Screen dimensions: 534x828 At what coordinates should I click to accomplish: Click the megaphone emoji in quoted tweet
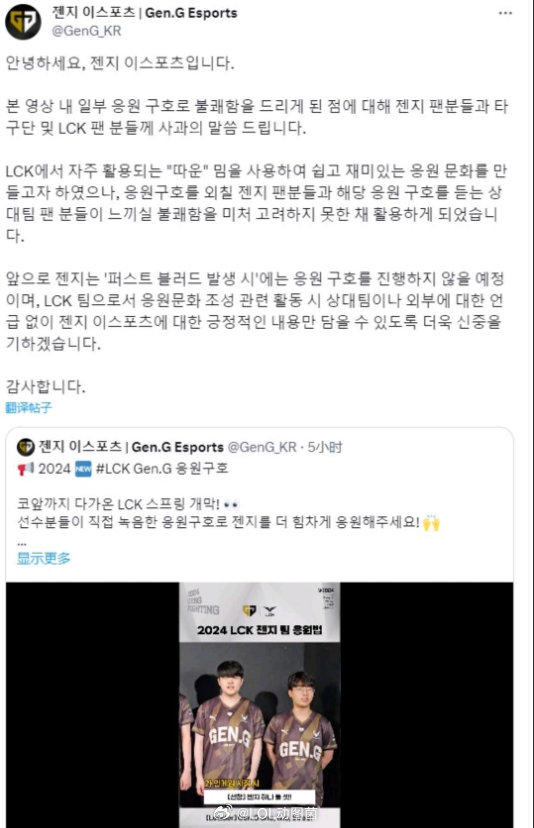(25, 469)
